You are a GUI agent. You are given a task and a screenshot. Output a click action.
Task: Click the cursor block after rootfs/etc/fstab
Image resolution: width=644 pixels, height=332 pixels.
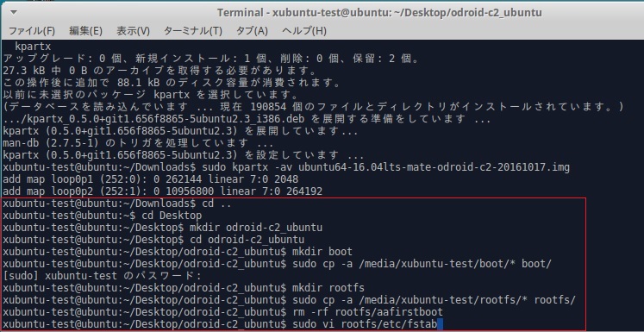440,324
